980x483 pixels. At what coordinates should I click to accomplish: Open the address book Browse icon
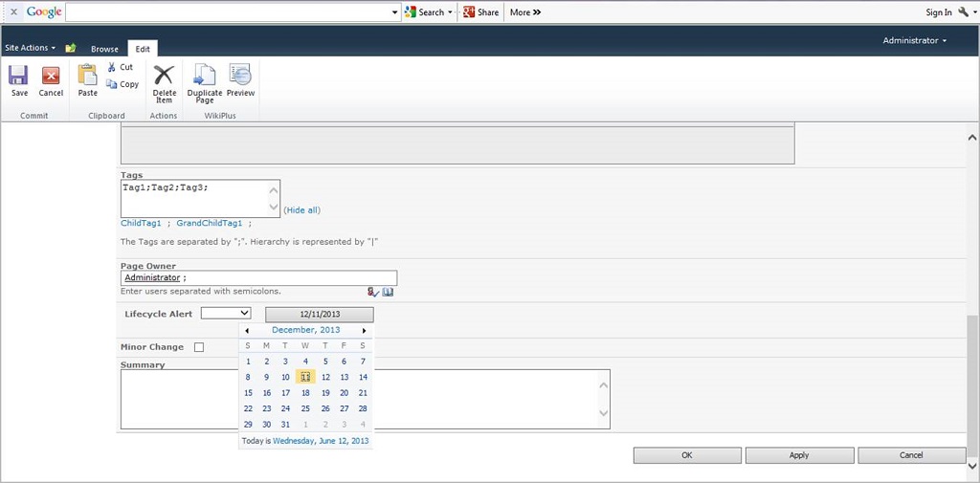388,292
